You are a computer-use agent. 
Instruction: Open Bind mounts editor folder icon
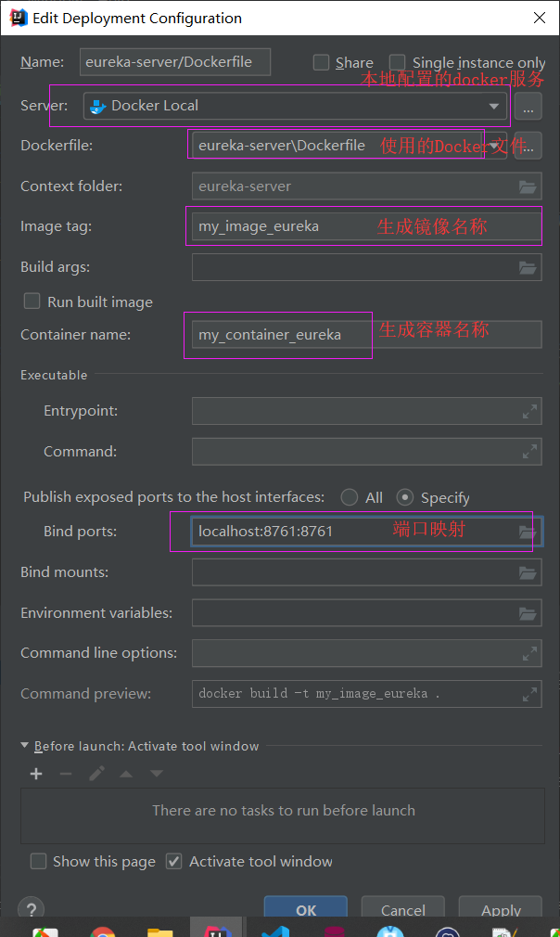(x=528, y=573)
